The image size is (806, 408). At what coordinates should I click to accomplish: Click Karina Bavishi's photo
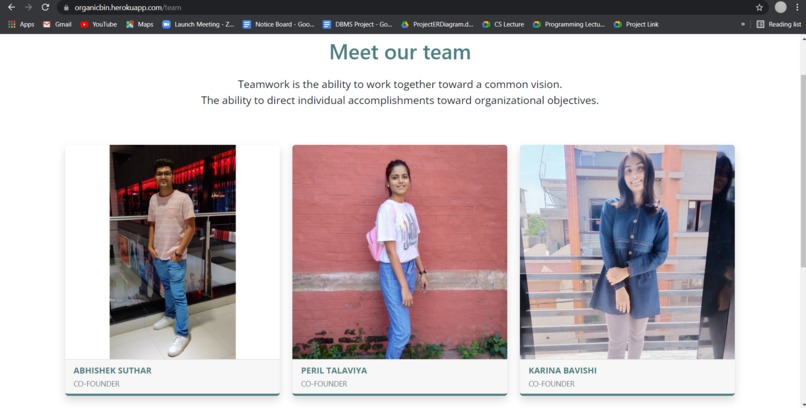click(627, 252)
